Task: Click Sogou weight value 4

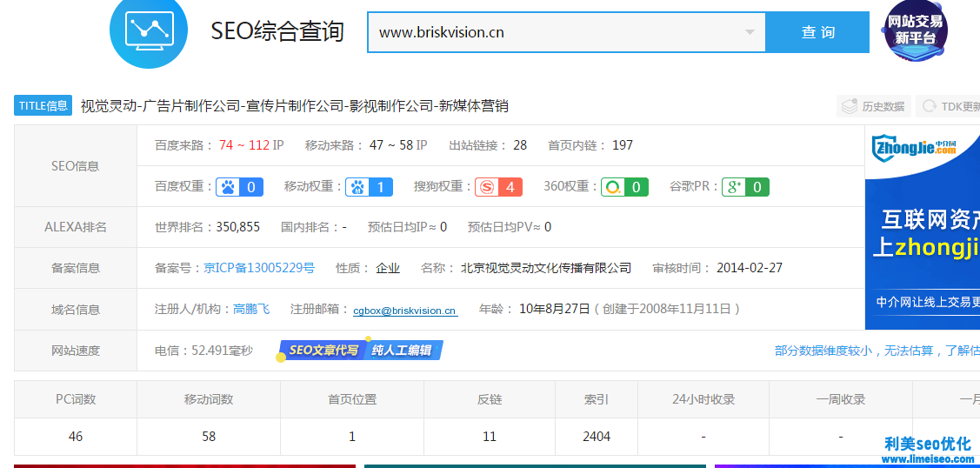Action: (510, 187)
